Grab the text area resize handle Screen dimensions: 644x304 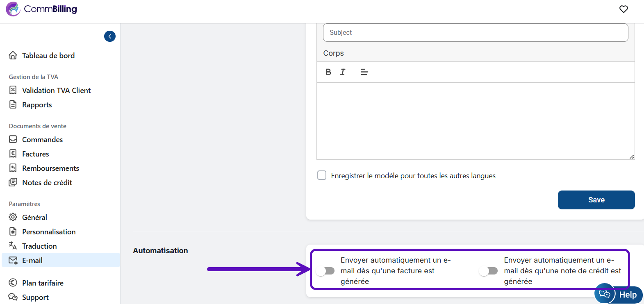point(632,157)
